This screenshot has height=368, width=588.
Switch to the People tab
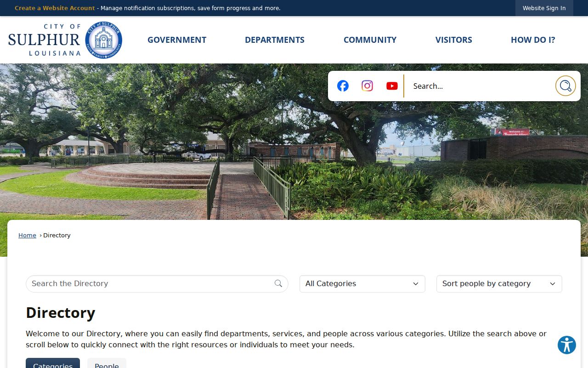(x=107, y=363)
